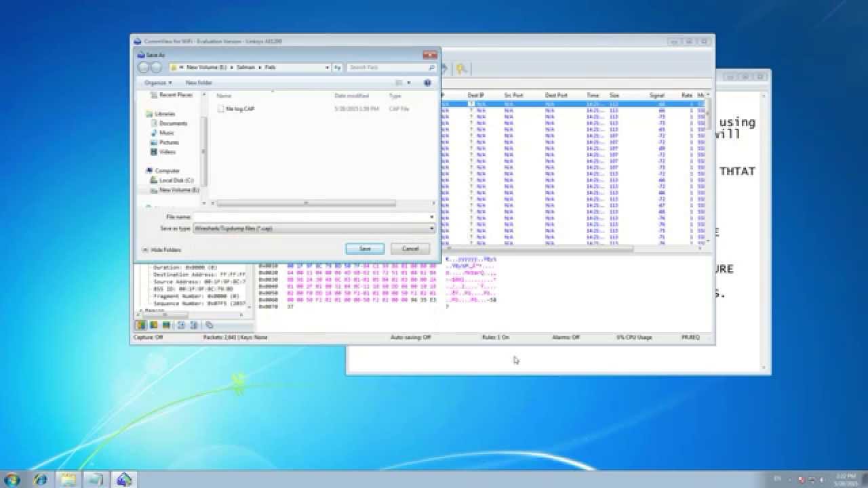Click the Search Fiels search box
The width and height of the screenshot is (868, 488).
coord(391,67)
